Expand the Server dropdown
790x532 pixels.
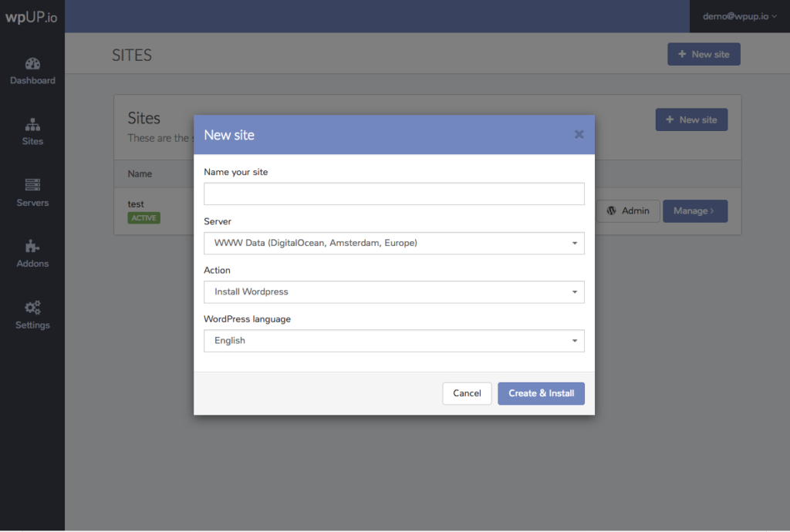pos(394,243)
